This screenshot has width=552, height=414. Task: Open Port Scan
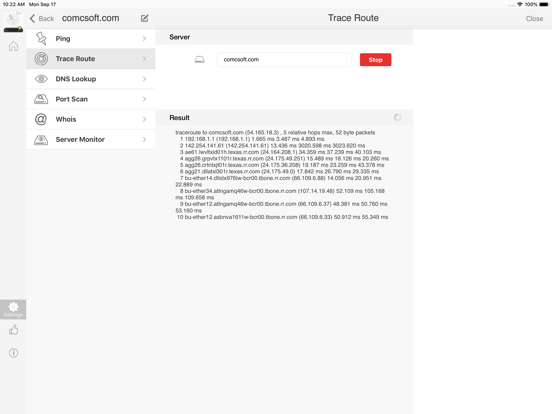pos(91,99)
